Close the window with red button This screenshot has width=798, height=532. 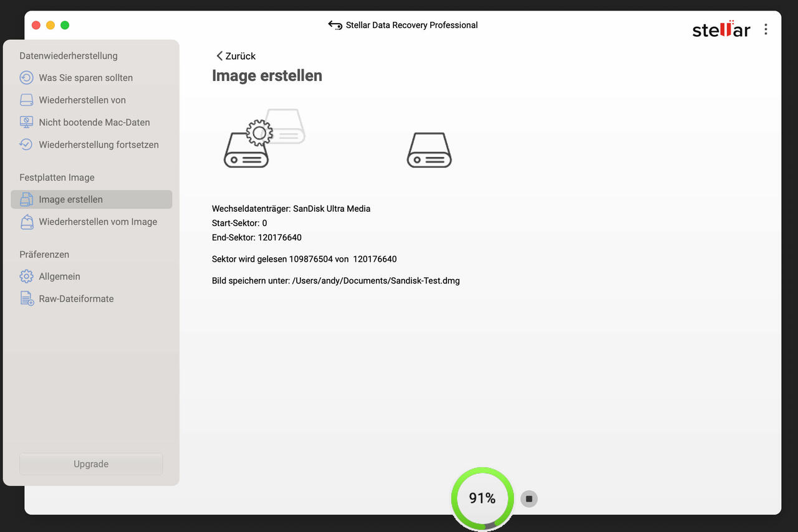coord(36,26)
